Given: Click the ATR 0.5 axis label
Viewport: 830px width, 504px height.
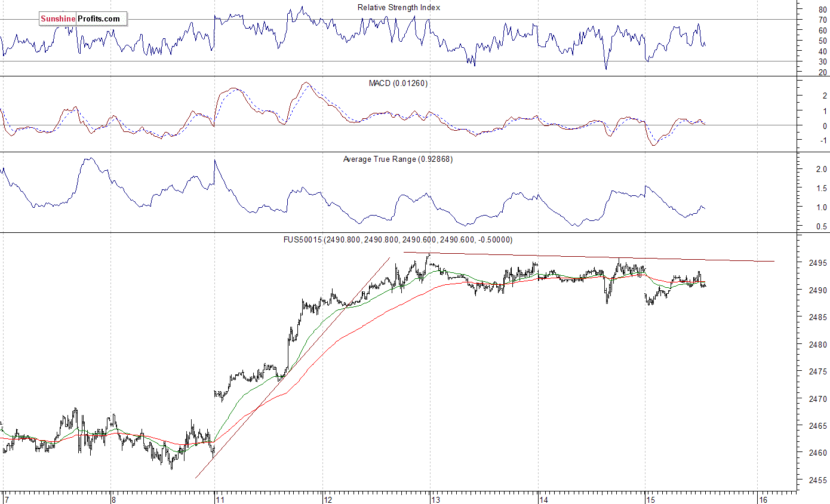Looking at the screenshot, I should coord(822,226).
